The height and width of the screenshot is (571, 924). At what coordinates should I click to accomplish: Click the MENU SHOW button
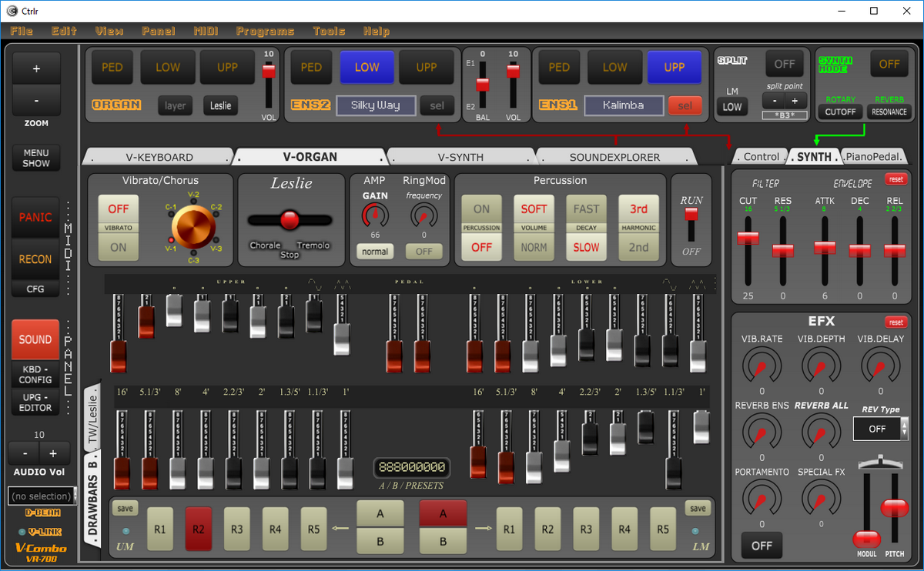36,158
